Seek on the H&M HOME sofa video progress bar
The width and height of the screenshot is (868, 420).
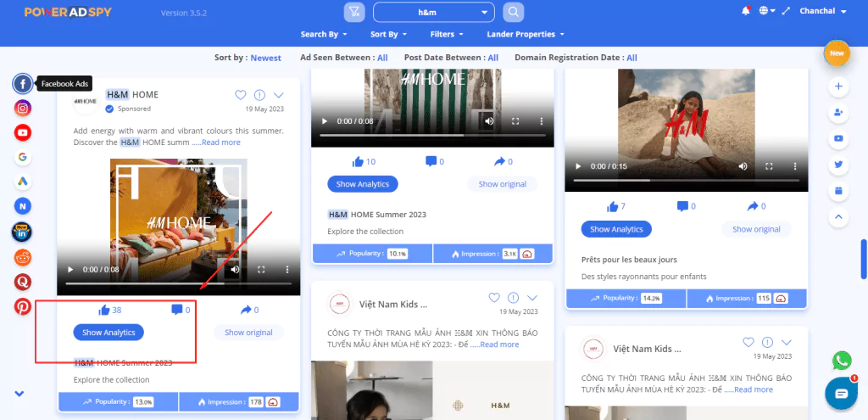click(x=178, y=283)
